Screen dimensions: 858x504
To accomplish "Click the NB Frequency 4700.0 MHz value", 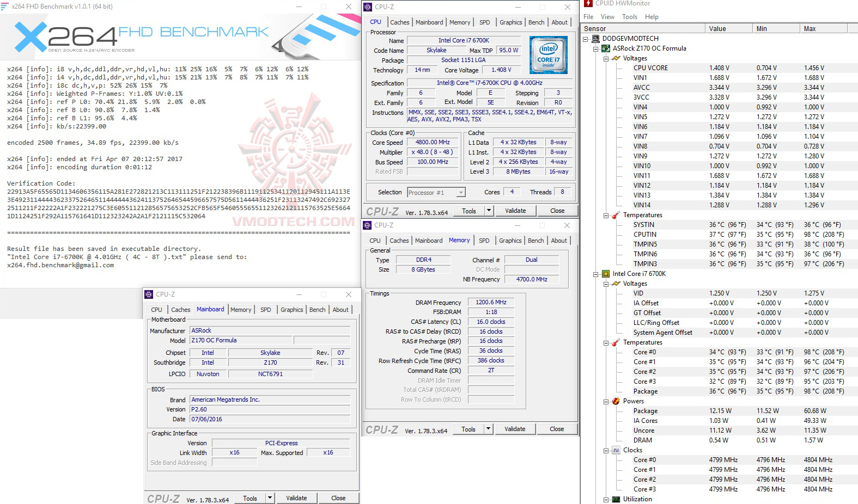I will point(532,279).
